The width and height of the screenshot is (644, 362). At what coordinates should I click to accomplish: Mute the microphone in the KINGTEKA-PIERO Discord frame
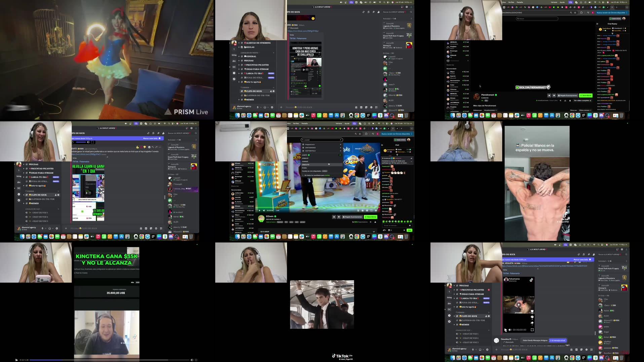pos(258,107)
